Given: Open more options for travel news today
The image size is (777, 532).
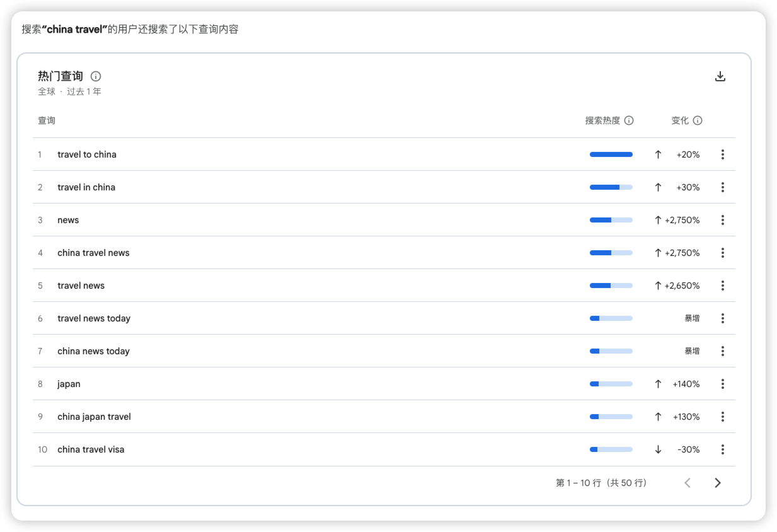Looking at the screenshot, I should click(x=723, y=318).
